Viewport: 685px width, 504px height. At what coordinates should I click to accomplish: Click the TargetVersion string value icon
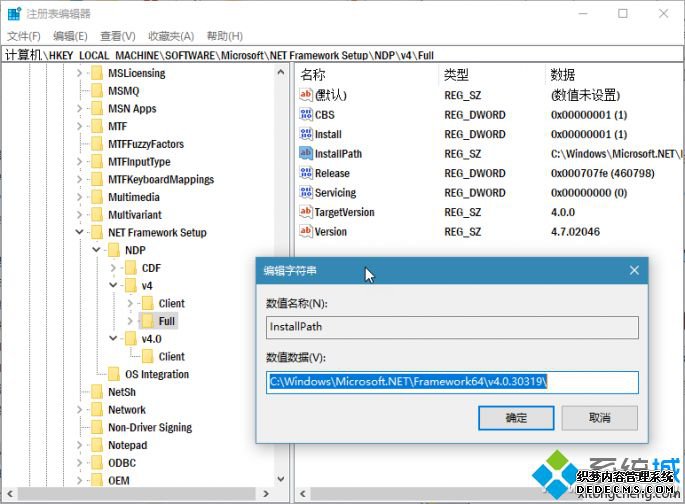click(x=306, y=211)
